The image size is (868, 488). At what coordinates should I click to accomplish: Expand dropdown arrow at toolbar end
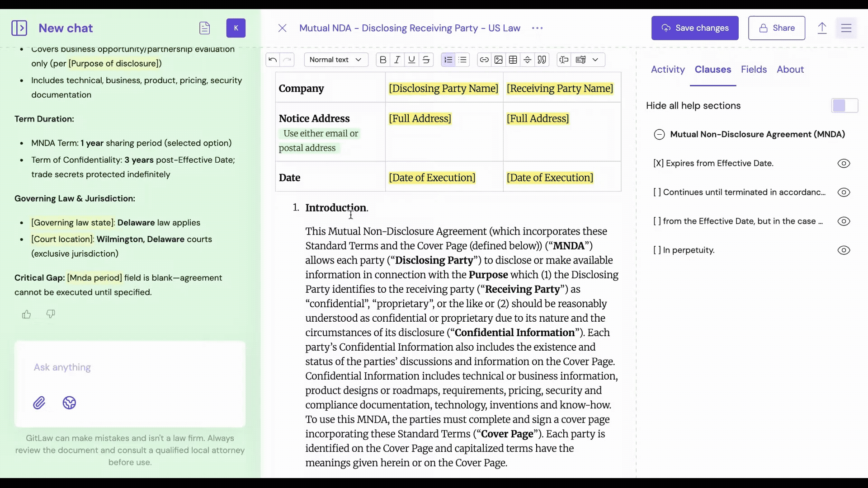595,60
